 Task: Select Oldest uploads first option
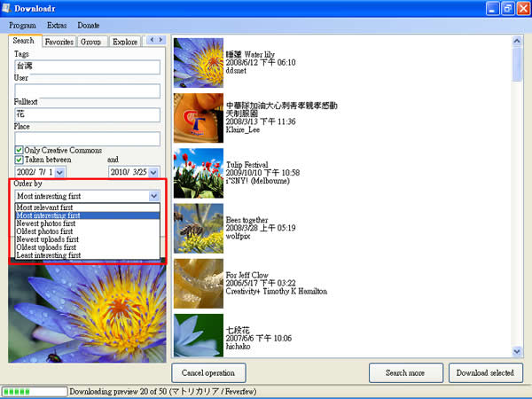pos(87,247)
